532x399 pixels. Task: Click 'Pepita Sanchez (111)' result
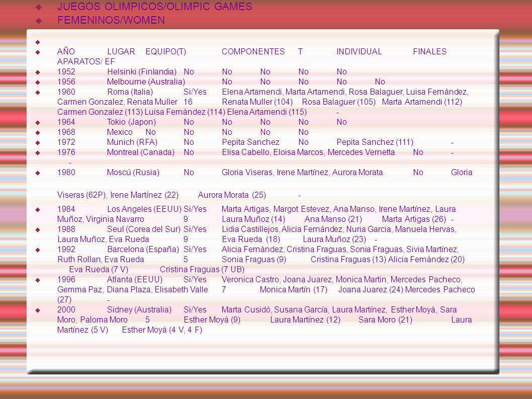coord(375,142)
